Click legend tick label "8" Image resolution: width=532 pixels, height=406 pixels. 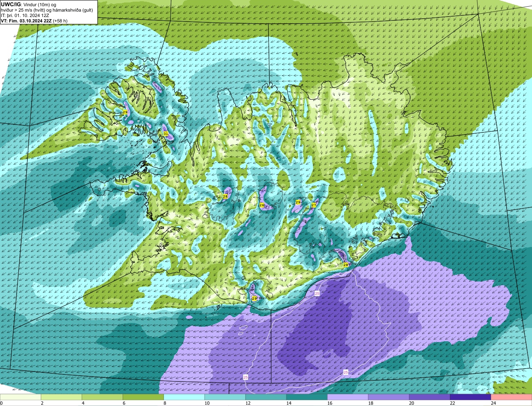coord(165,403)
